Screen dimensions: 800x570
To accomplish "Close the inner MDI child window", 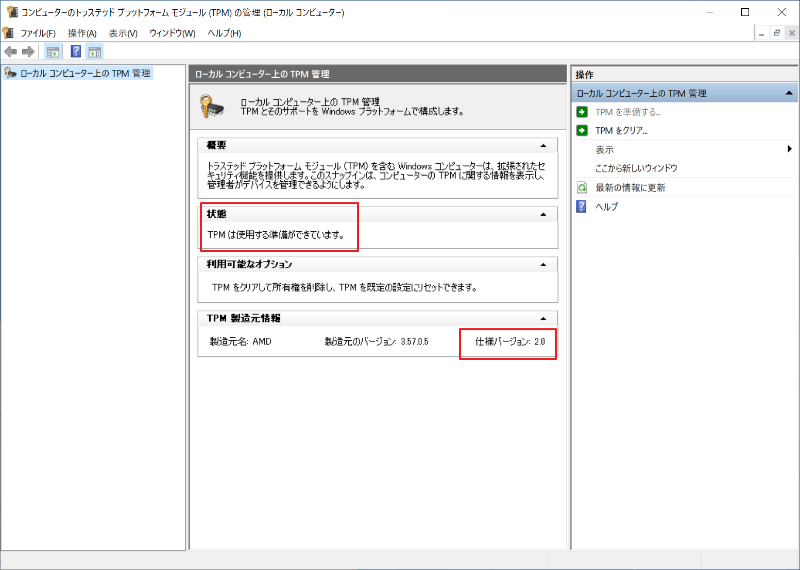I will (x=792, y=33).
